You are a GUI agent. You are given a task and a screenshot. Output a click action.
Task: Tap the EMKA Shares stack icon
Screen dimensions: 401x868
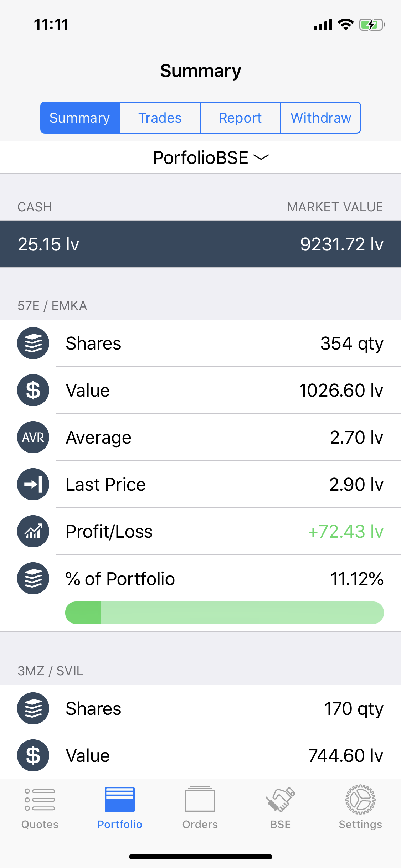click(33, 343)
